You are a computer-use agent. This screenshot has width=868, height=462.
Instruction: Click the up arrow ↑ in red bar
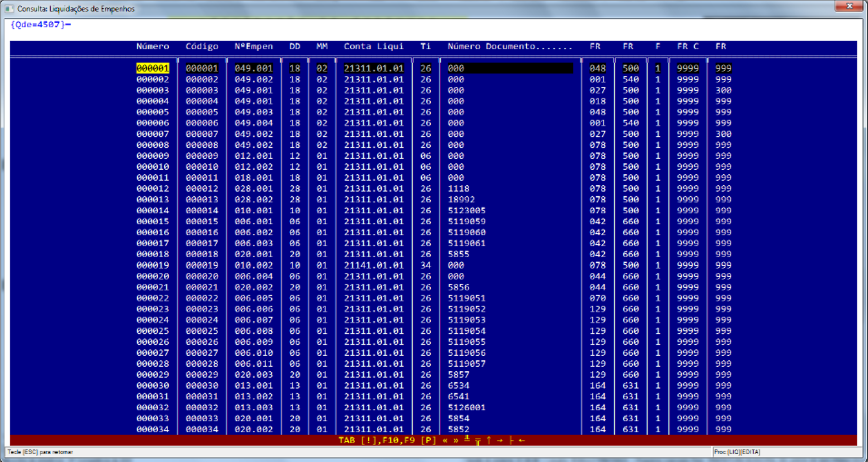tap(489, 440)
